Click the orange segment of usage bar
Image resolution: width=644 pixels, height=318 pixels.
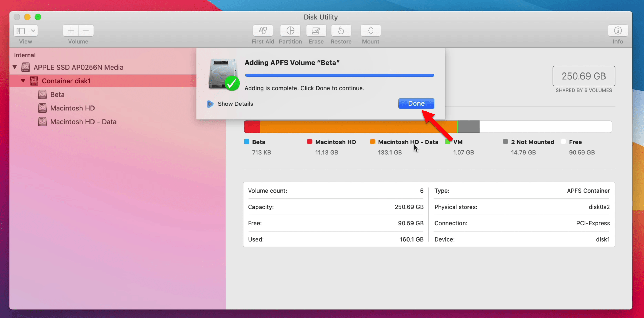[358, 127]
